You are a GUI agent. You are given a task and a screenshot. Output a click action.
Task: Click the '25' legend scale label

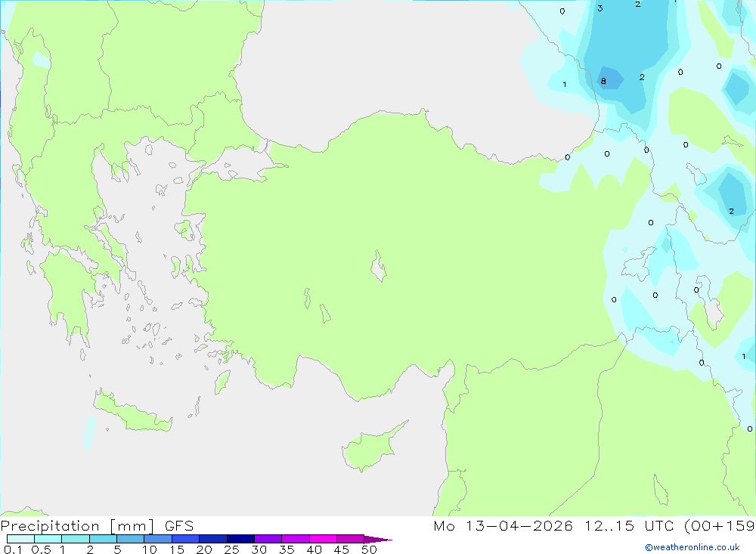(231, 549)
